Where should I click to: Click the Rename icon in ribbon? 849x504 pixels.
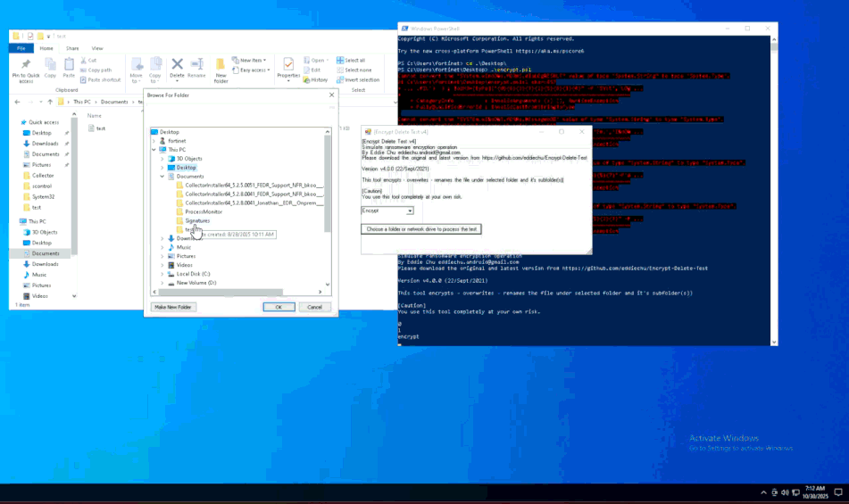[196, 69]
